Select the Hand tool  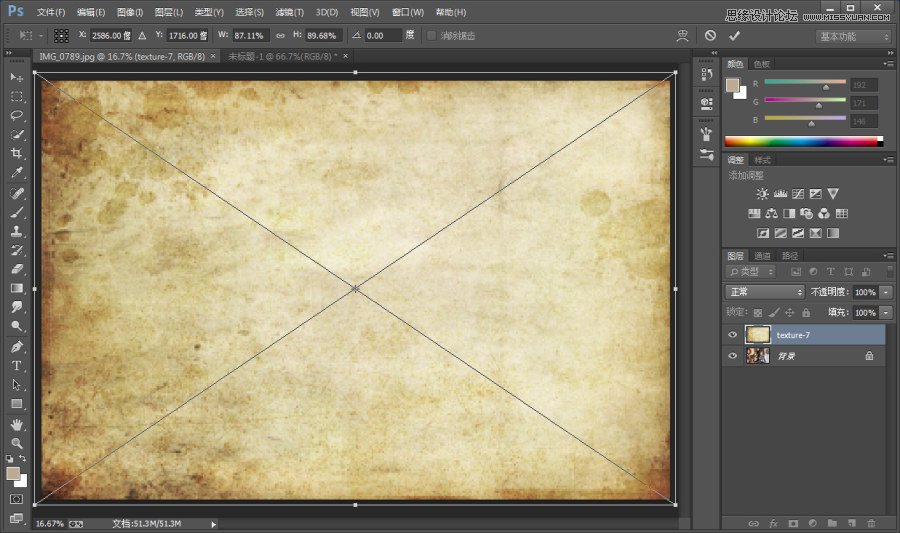[x=16, y=425]
